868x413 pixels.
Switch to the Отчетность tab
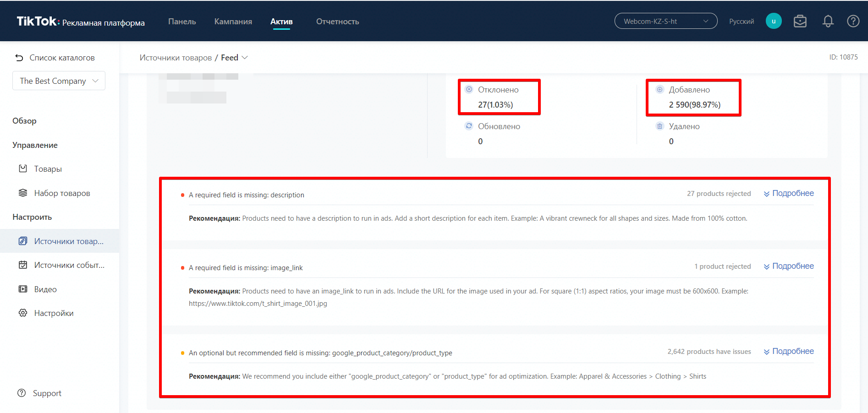[x=337, y=22]
